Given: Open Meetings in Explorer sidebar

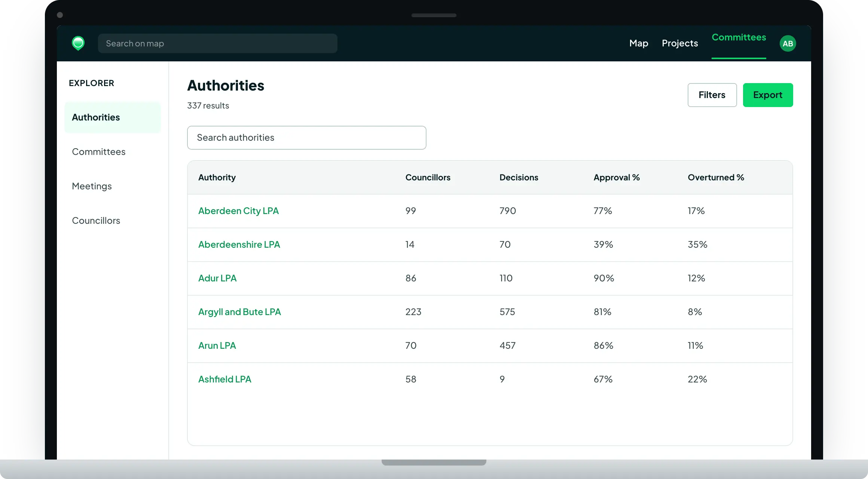Looking at the screenshot, I should (92, 186).
